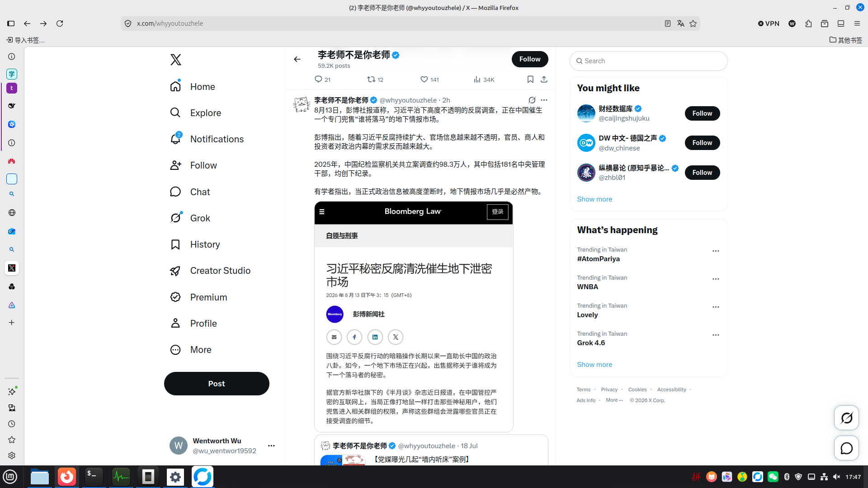Open the file manager from taskbar

pos(40,477)
